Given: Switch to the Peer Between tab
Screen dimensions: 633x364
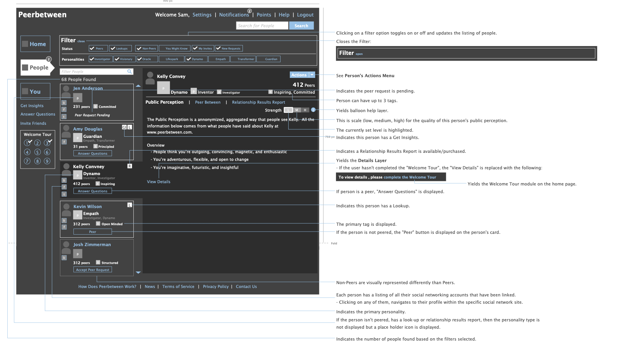Looking at the screenshot, I should [x=208, y=102].
